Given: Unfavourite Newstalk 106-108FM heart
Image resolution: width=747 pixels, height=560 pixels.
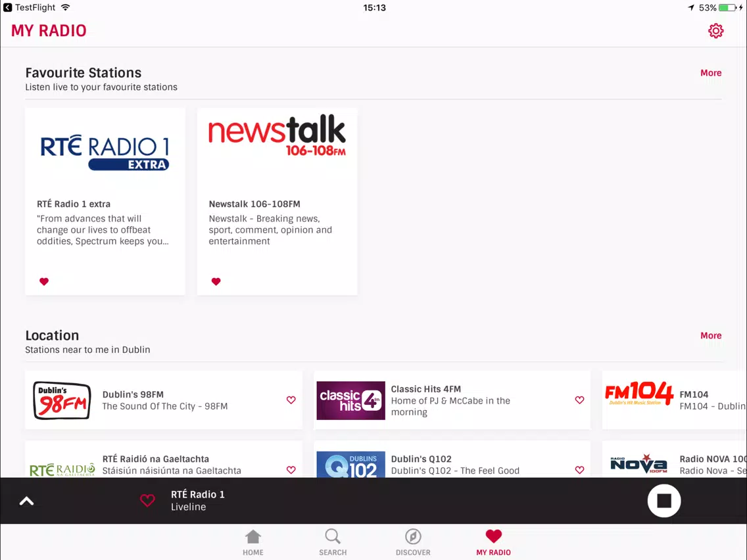Looking at the screenshot, I should pyautogui.click(x=216, y=281).
